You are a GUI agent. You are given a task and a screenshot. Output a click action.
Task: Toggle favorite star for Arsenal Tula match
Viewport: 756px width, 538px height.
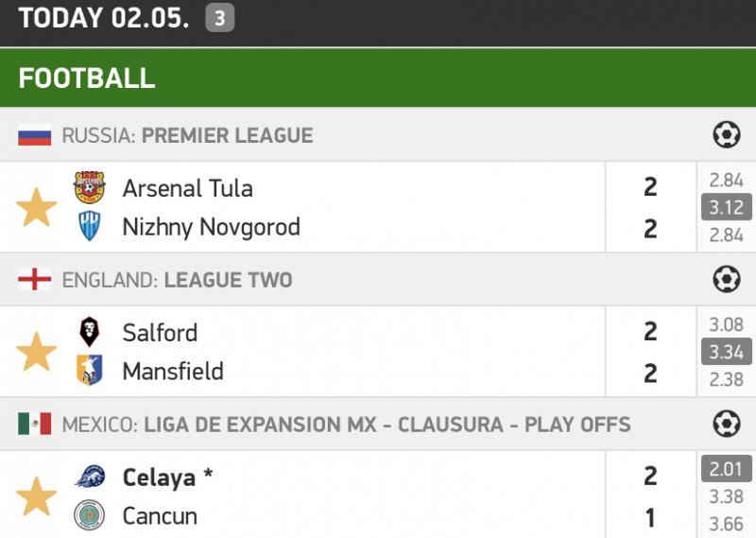tap(37, 207)
